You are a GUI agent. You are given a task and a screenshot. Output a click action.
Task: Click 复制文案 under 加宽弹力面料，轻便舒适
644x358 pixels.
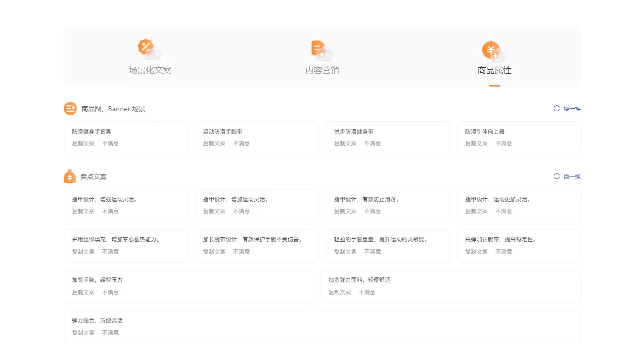340,292
